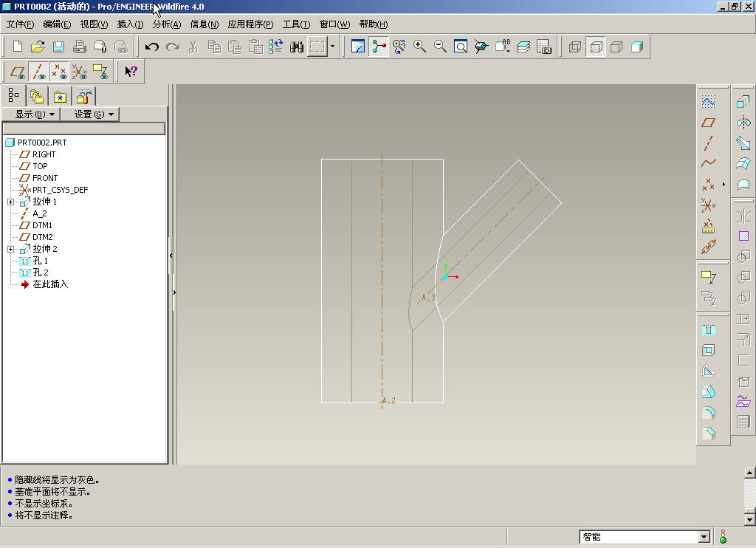The height and width of the screenshot is (548, 756).
Task: Open the 显示 dropdown in model tree
Action: click(34, 114)
